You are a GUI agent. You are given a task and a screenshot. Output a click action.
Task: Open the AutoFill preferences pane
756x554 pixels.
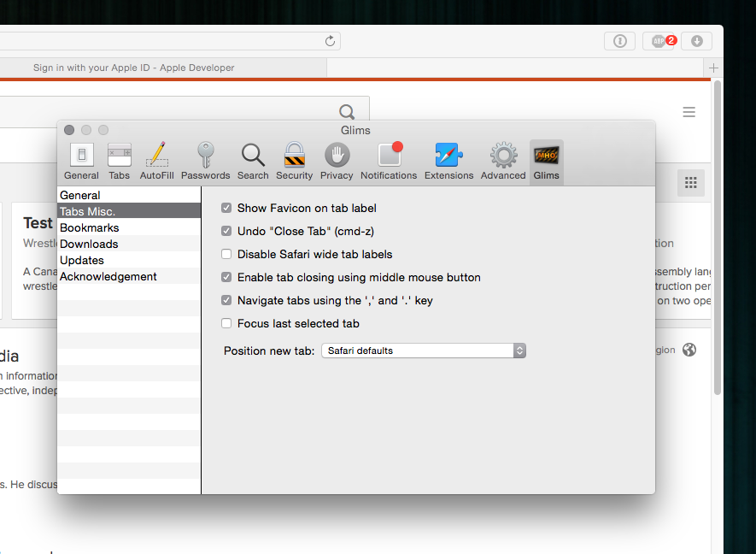[x=156, y=162]
